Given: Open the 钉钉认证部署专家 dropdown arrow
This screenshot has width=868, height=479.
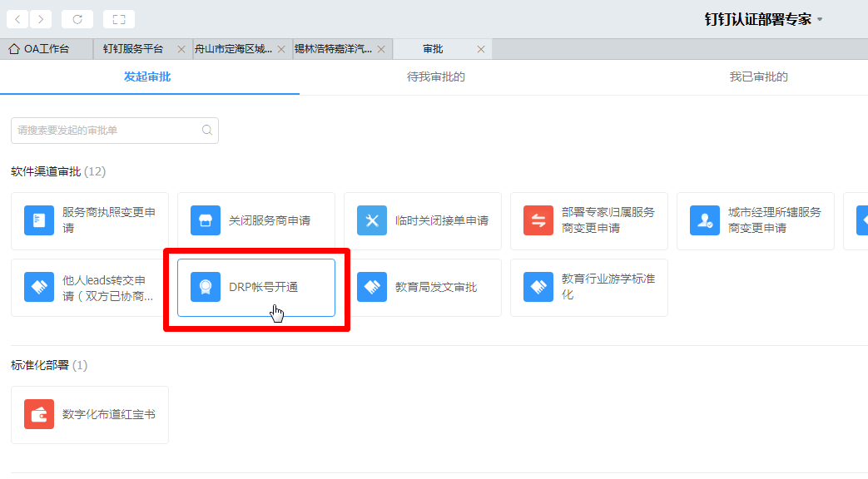Looking at the screenshot, I should pyautogui.click(x=820, y=19).
